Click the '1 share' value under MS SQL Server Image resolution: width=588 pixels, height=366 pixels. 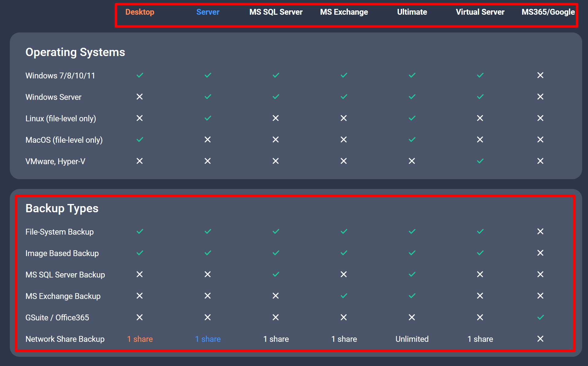pyautogui.click(x=276, y=339)
